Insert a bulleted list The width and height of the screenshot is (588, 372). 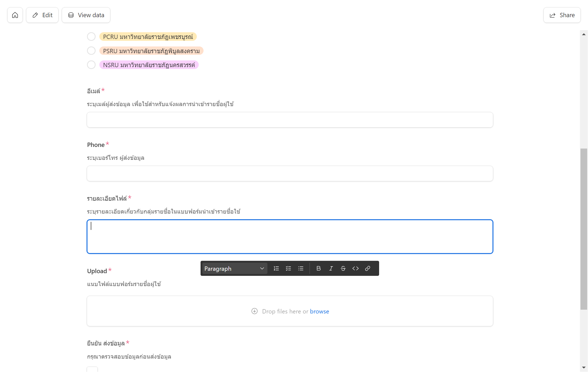click(301, 268)
